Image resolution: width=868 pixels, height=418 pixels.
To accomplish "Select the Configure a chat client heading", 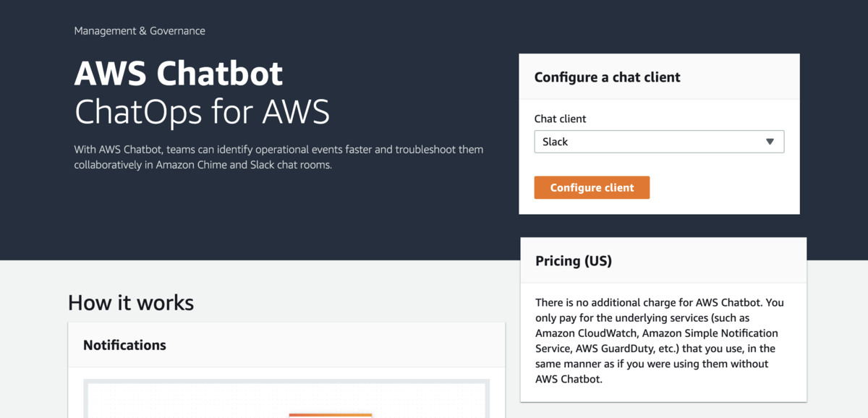I will tap(607, 77).
